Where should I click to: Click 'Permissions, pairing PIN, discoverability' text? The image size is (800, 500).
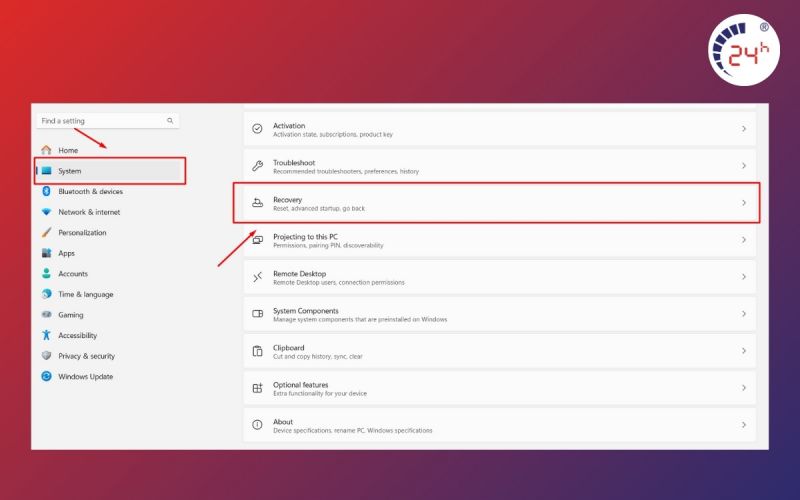(328, 245)
